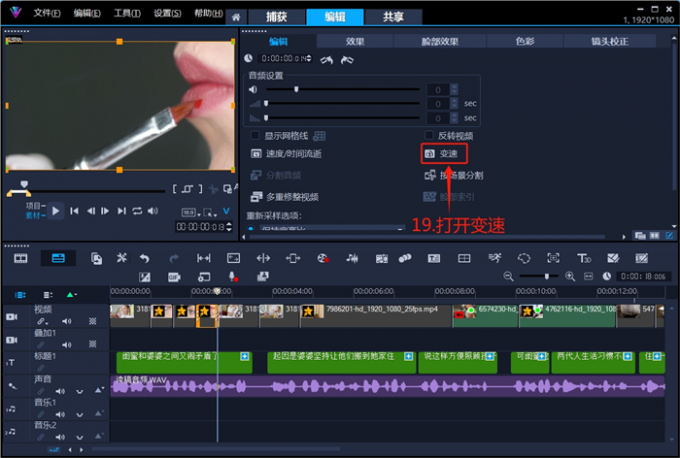This screenshot has height=458, width=680.
Task: Mute the 视频 track
Action: tap(66, 321)
